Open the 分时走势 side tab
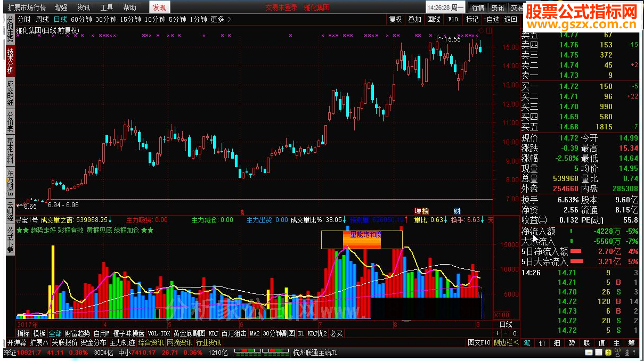The width and height of the screenshot is (644, 361). tap(10, 30)
